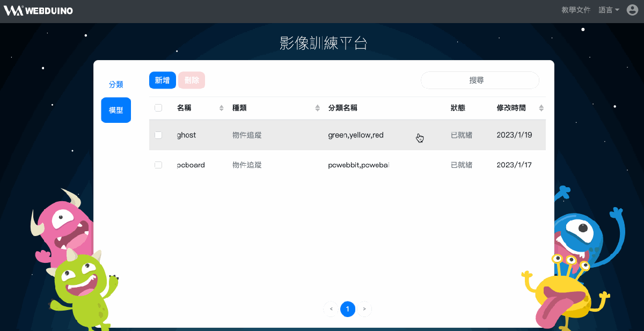Sort by 名稱 column arrows
Image resolution: width=644 pixels, height=331 pixels.
222,108
